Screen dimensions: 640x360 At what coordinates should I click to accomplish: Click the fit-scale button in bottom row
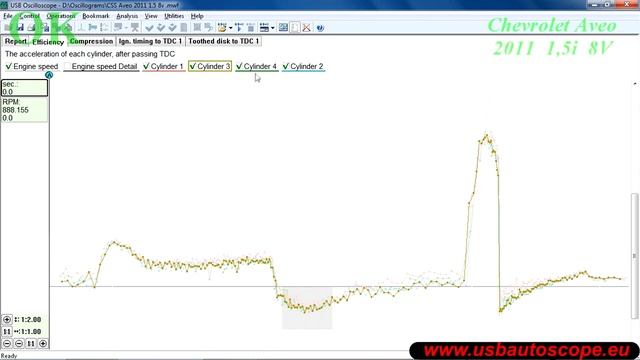point(31,344)
